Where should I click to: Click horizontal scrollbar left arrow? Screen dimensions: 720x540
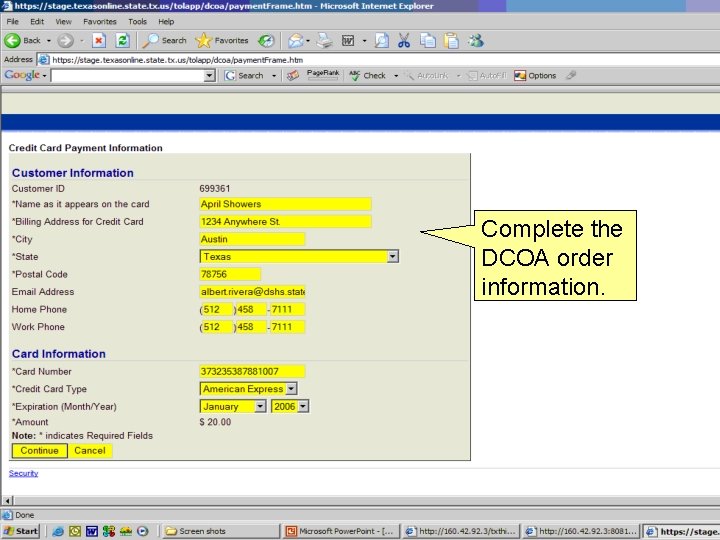[7, 501]
